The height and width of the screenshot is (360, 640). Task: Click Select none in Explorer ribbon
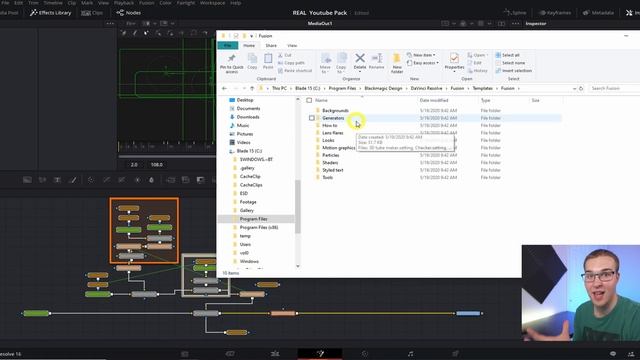tap(510, 63)
